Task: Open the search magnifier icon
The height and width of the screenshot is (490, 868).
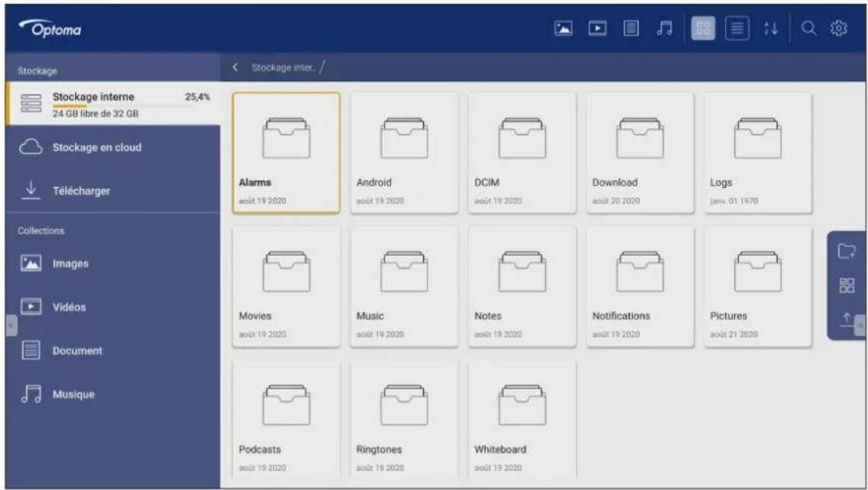Action: click(x=809, y=28)
